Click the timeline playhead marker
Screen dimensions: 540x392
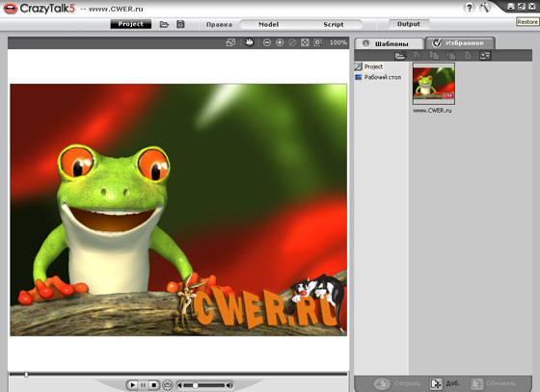[26, 375]
